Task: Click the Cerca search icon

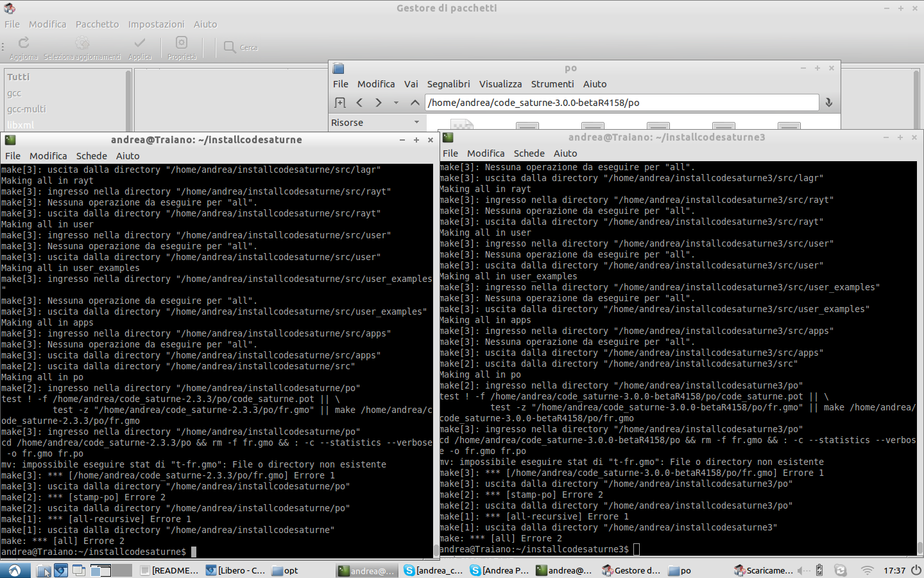Action: pyautogui.click(x=230, y=47)
